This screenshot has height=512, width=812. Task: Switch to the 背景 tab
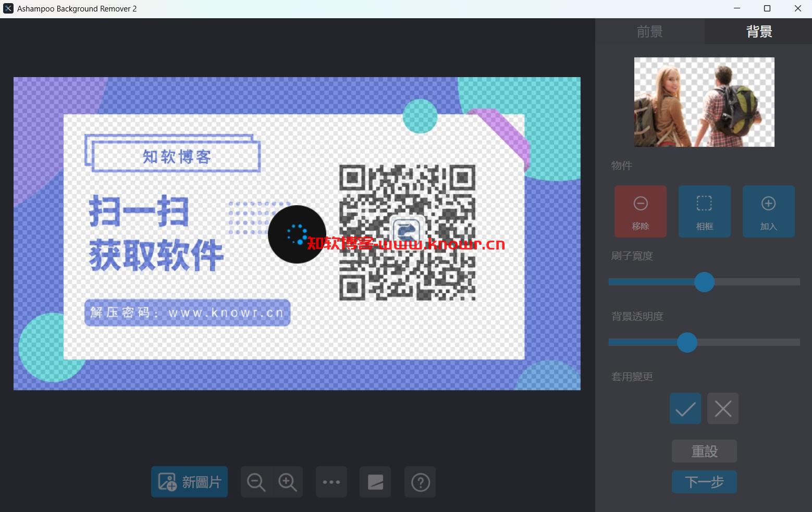coord(758,32)
